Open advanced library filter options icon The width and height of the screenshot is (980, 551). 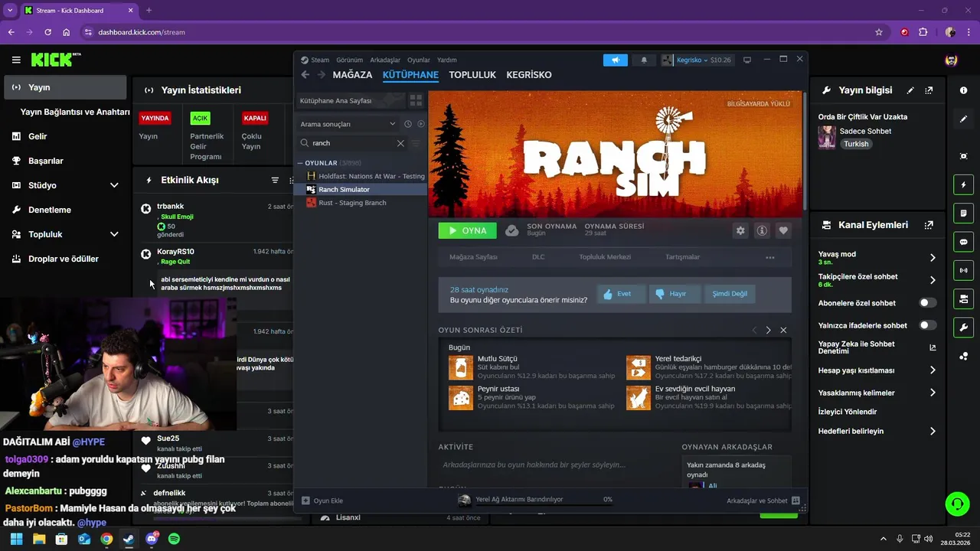click(x=416, y=143)
